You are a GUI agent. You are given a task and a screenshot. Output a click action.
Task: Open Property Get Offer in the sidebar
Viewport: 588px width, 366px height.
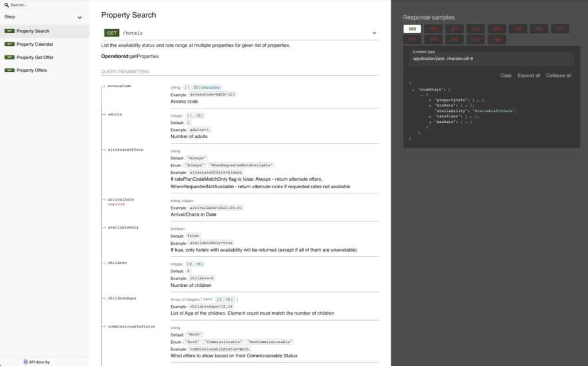click(34, 57)
